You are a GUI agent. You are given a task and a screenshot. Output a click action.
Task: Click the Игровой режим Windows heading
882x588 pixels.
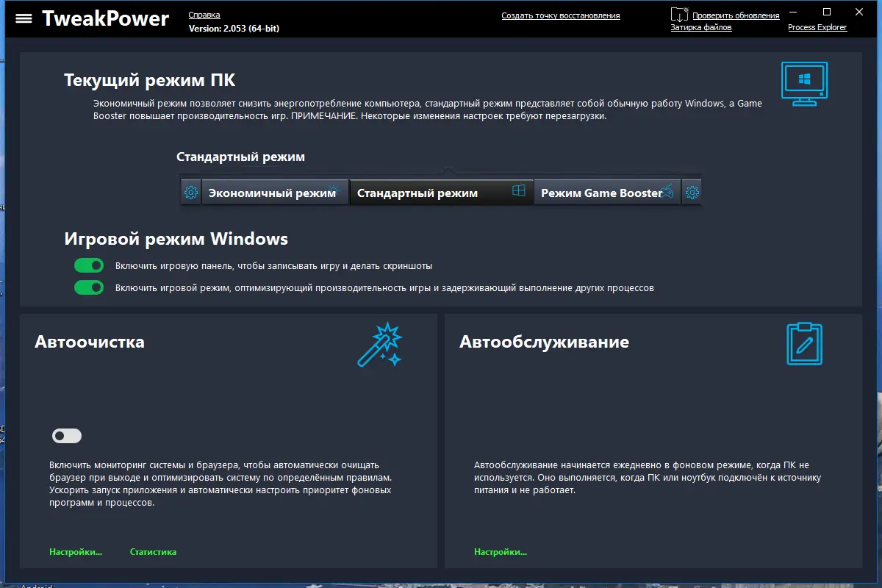(x=176, y=239)
